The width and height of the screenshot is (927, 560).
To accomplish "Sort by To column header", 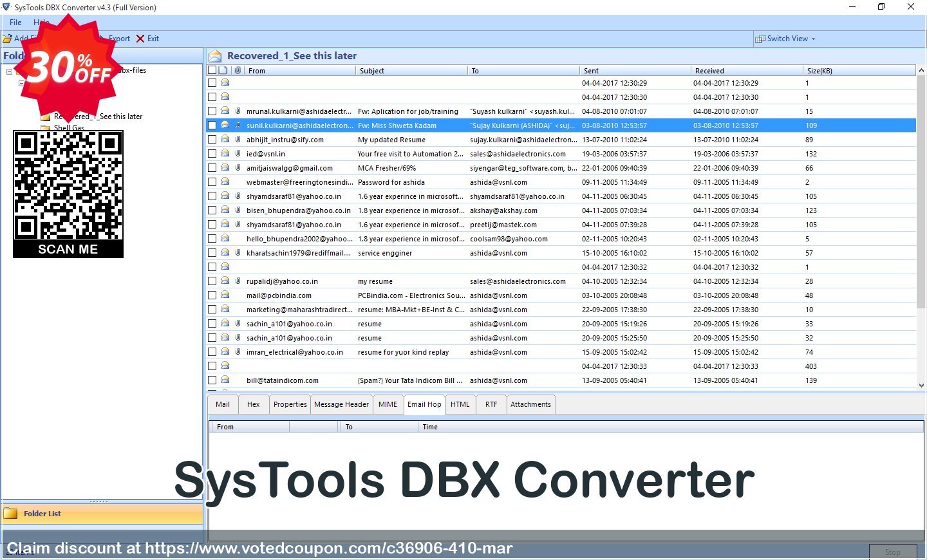I will pyautogui.click(x=523, y=71).
